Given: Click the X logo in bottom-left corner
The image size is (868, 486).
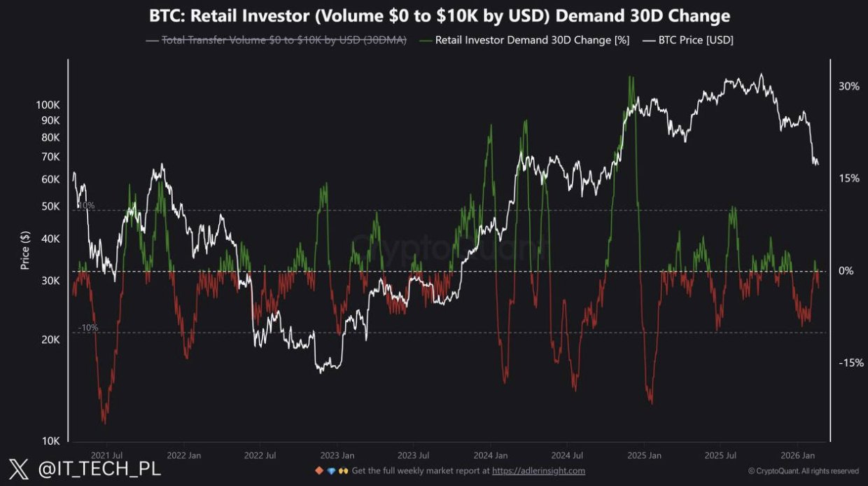Looking at the screenshot, I should (x=19, y=468).
